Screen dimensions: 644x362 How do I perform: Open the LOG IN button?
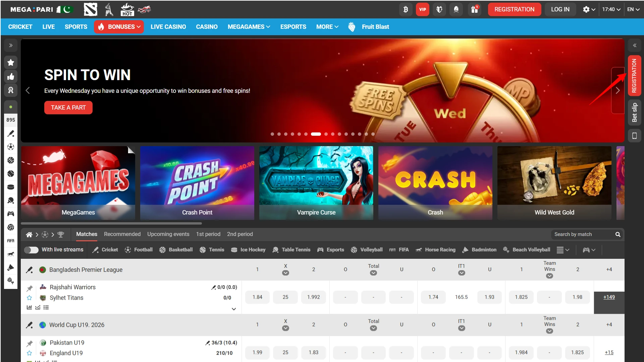(x=560, y=9)
